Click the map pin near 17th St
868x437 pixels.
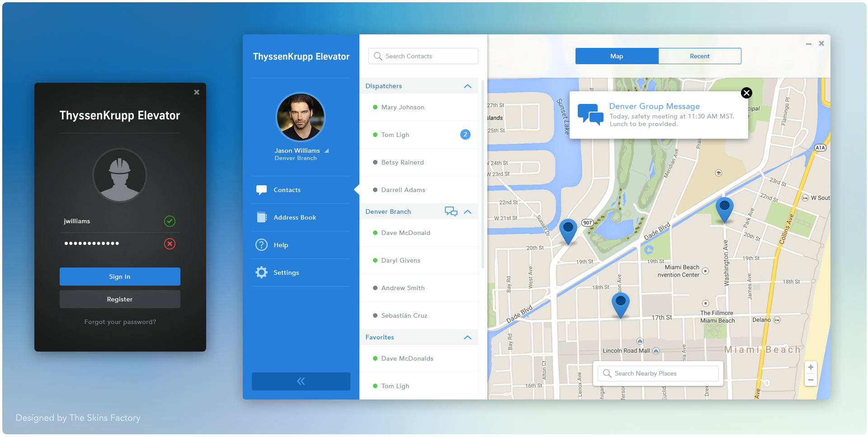(621, 306)
